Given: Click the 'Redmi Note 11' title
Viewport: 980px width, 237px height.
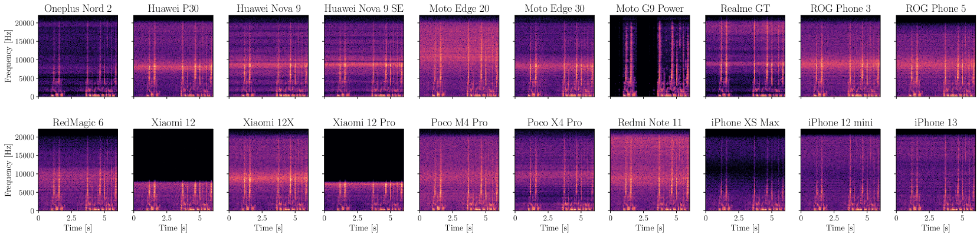Looking at the screenshot, I should pos(650,123).
